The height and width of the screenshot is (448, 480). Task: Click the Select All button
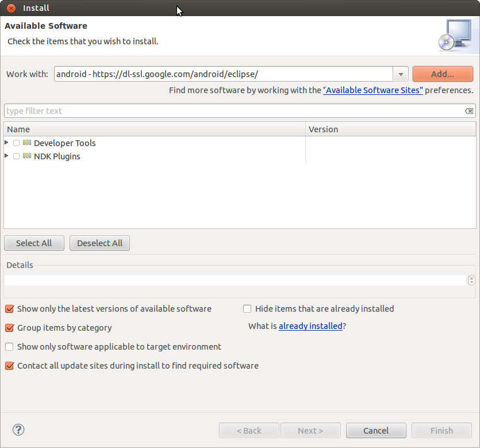click(34, 243)
